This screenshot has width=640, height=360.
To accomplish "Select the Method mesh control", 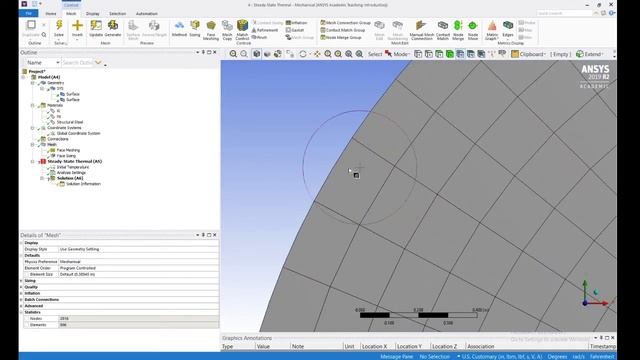I will click(x=179, y=29).
